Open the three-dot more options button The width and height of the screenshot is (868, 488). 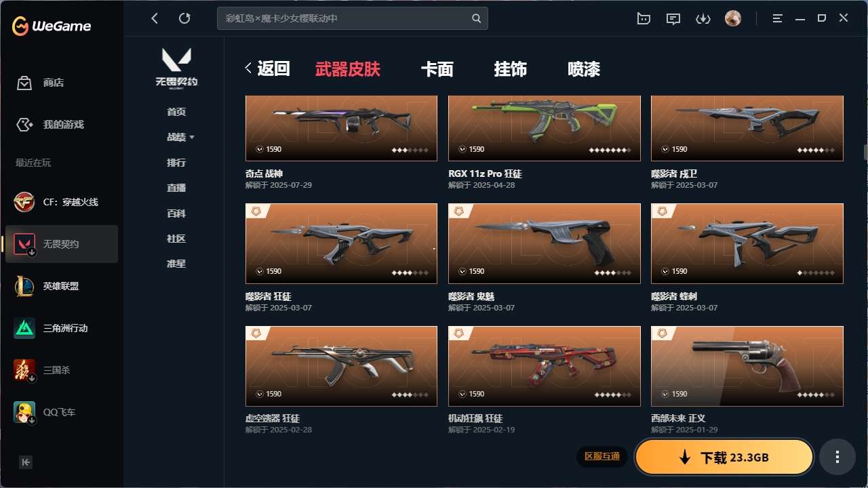(837, 457)
